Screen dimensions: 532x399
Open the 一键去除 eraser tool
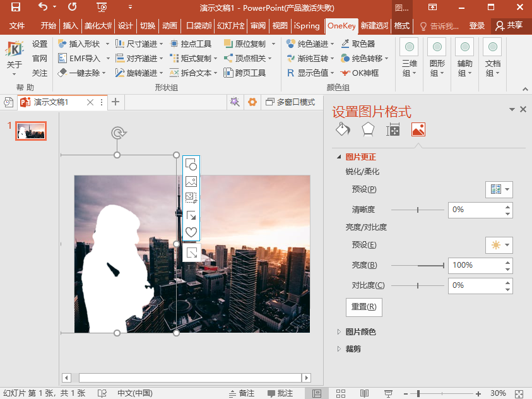pyautogui.click(x=79, y=73)
